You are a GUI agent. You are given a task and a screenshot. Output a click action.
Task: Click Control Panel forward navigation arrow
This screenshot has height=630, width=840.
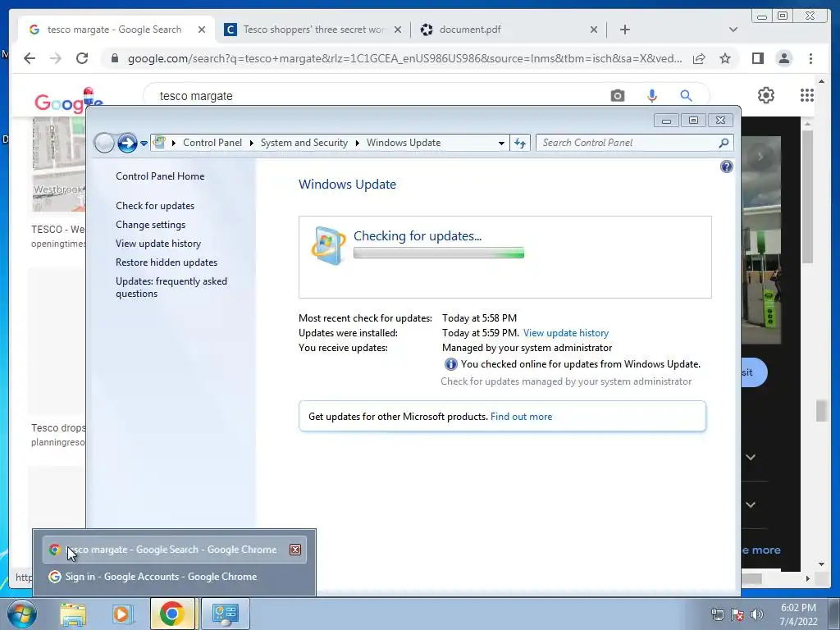pos(127,143)
